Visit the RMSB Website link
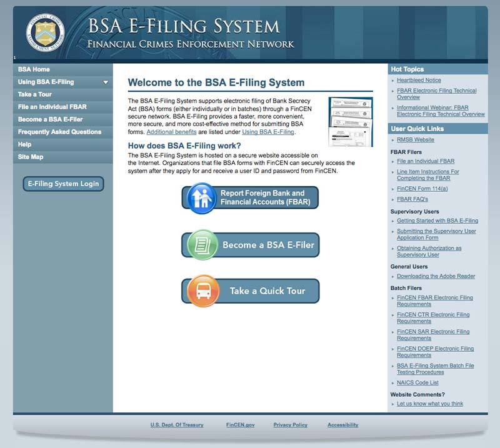The image size is (500, 448). click(416, 139)
